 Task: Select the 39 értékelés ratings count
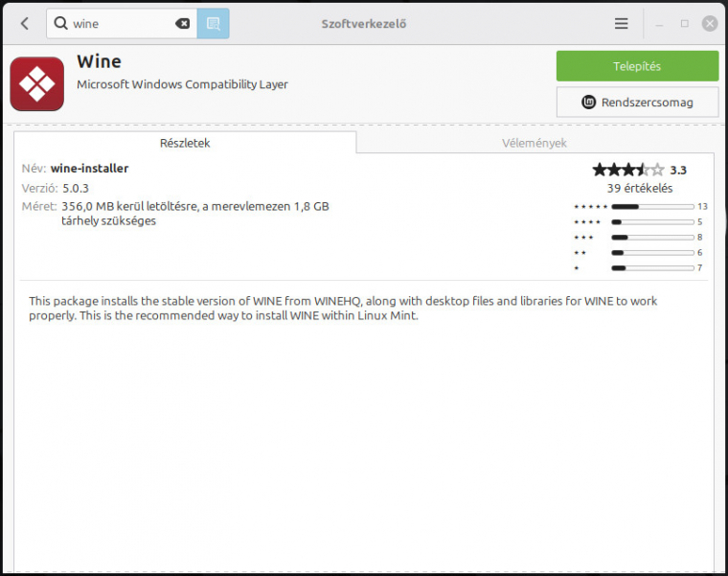(x=639, y=188)
